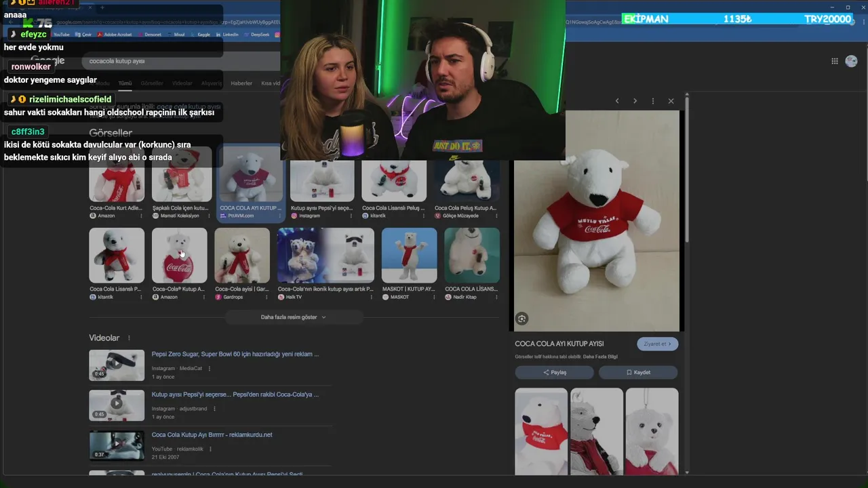Image resolution: width=868 pixels, height=488 pixels.
Task: Switch to the Tümü search tab
Action: (x=125, y=83)
